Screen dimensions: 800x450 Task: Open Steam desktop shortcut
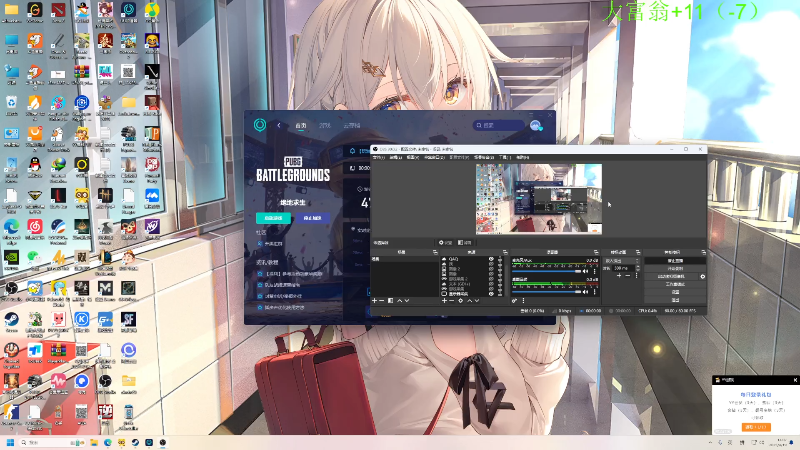[x=11, y=319]
